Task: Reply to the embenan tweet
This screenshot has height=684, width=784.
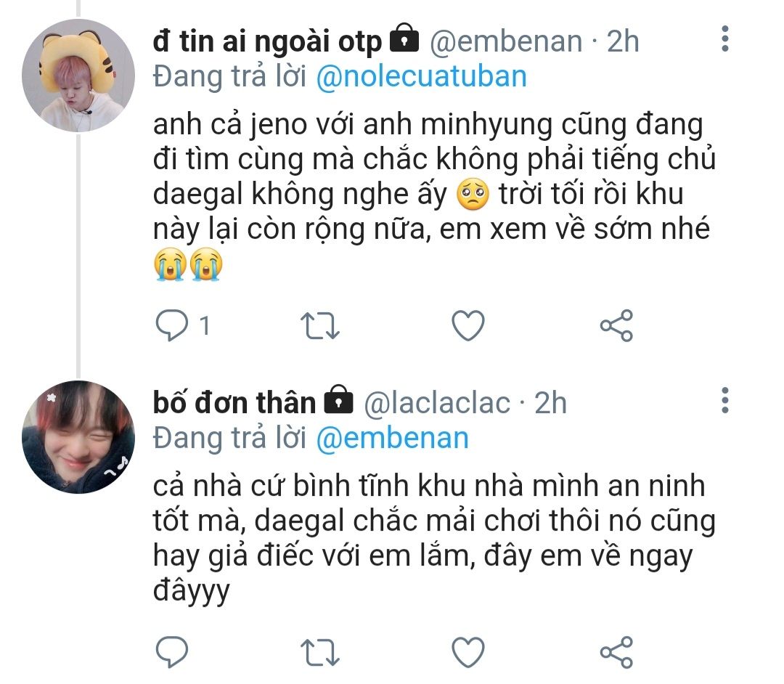Action: (x=173, y=326)
